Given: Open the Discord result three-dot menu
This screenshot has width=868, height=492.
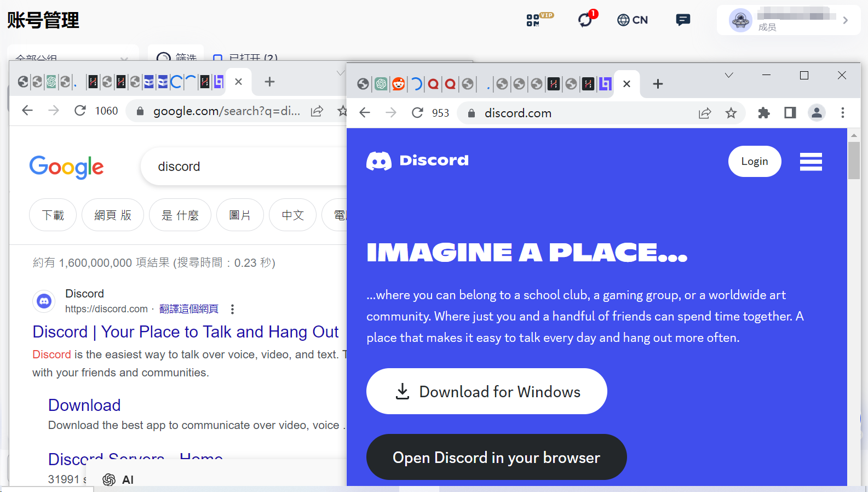Looking at the screenshot, I should point(232,309).
